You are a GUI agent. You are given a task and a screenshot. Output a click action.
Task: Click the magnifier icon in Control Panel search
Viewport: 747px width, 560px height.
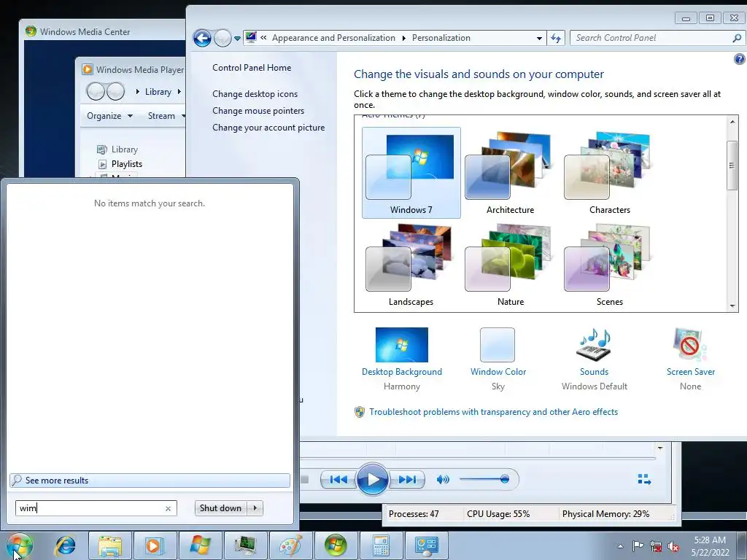click(x=737, y=38)
